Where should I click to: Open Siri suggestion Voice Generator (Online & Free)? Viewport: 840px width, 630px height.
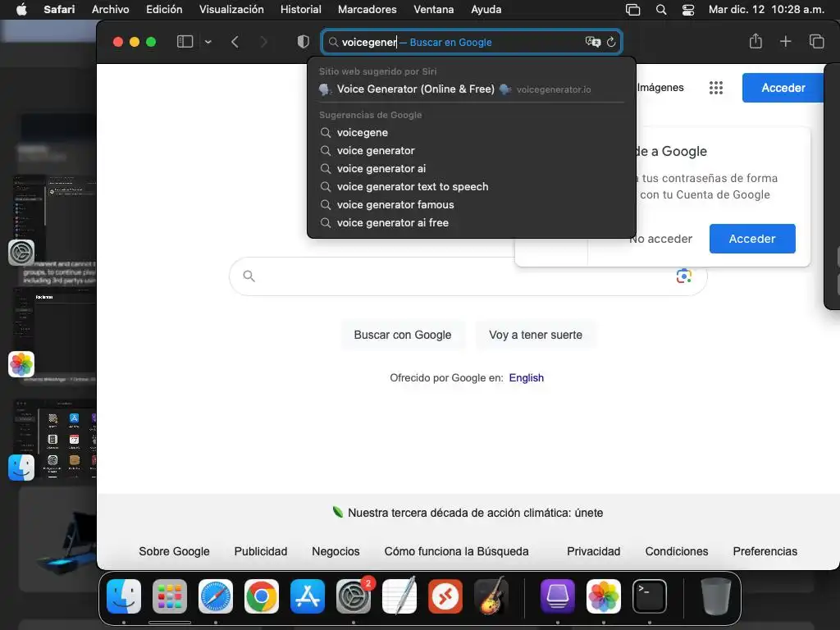[472, 89]
